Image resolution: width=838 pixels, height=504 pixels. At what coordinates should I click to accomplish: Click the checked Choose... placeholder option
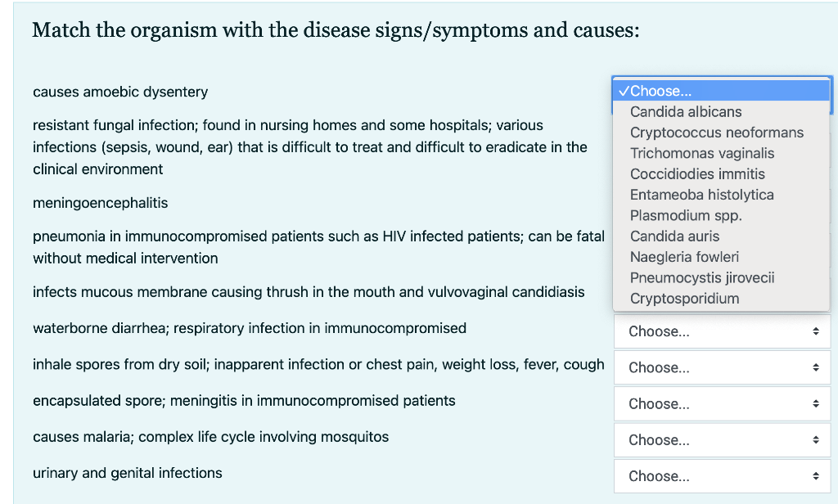coord(660,91)
